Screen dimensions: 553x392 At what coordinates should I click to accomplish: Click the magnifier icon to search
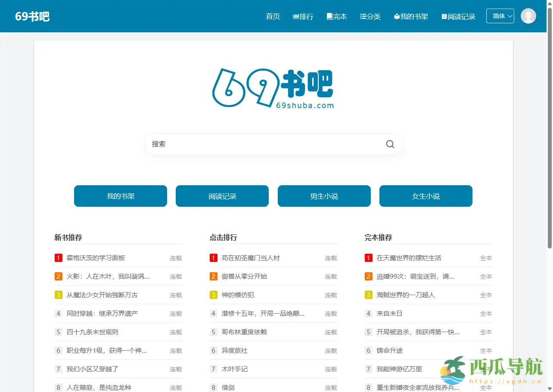point(390,144)
